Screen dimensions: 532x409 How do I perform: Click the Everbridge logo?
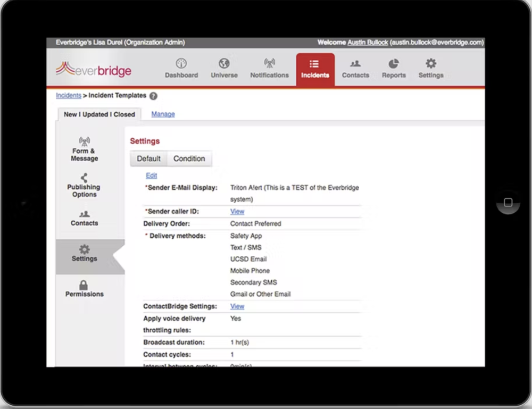coord(94,69)
